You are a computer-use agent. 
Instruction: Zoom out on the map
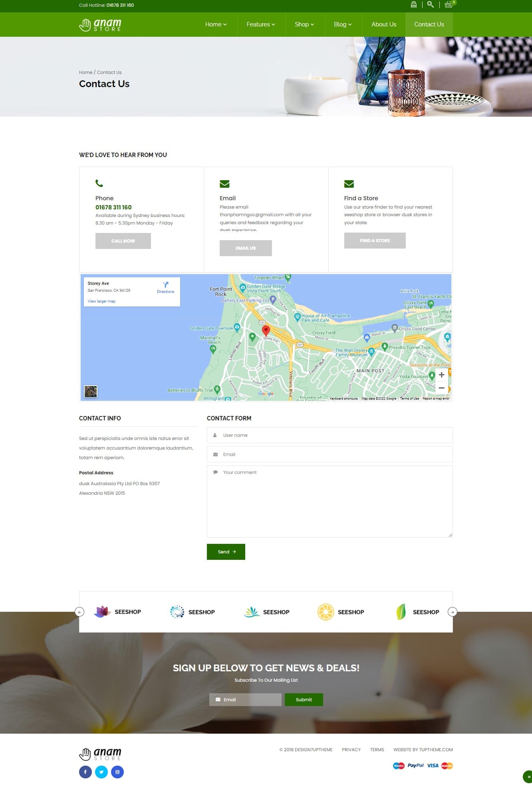(441, 388)
